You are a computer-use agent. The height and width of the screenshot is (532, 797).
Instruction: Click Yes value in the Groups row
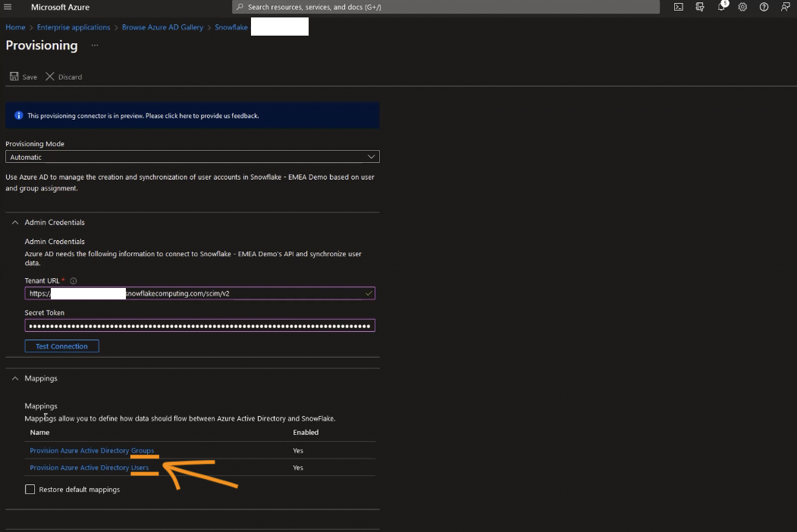tap(298, 451)
